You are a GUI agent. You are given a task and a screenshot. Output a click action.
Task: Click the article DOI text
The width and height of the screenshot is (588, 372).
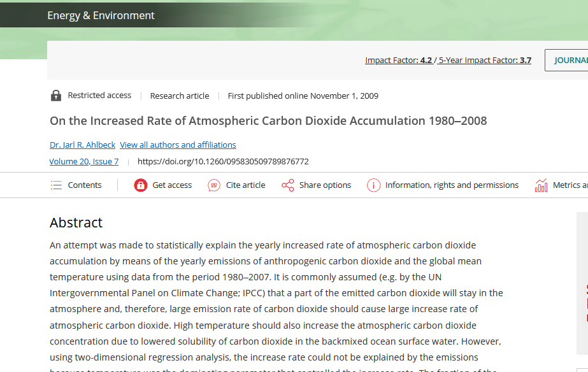tap(223, 162)
